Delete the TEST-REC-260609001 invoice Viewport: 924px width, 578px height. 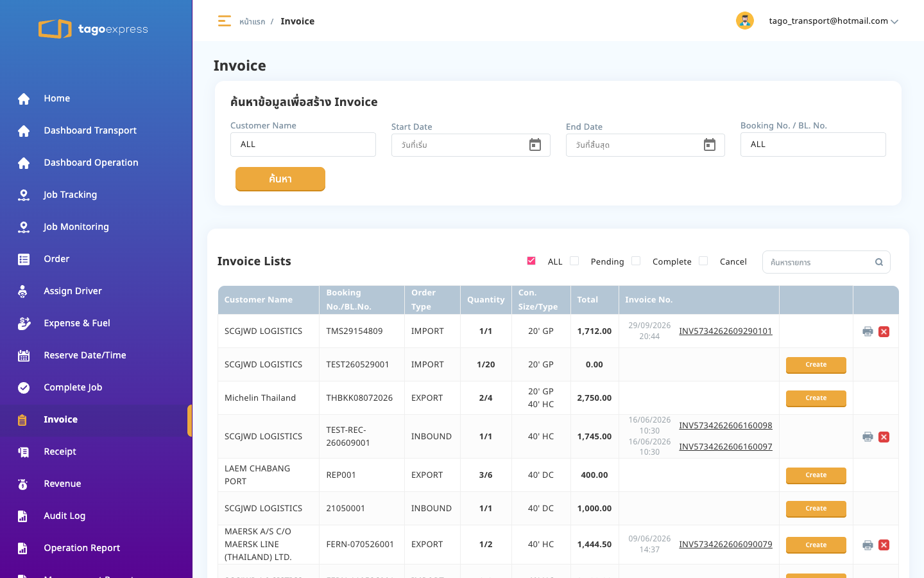click(x=884, y=437)
